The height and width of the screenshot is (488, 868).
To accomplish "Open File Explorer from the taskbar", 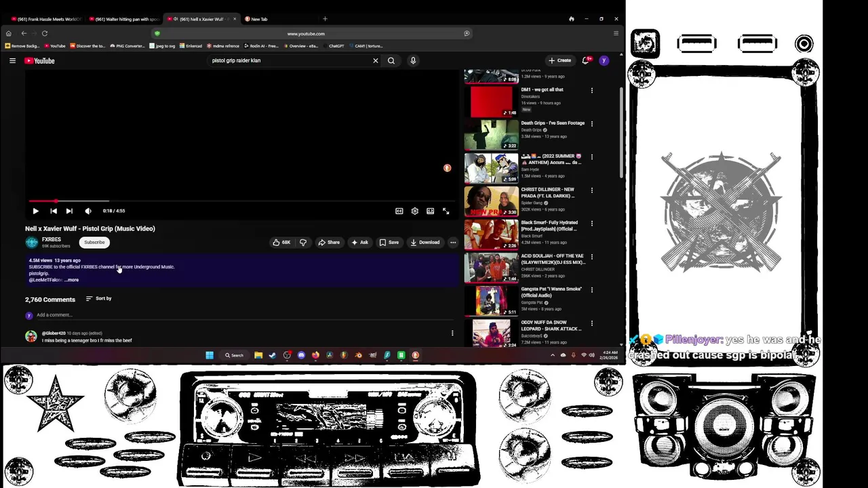I will tap(258, 355).
